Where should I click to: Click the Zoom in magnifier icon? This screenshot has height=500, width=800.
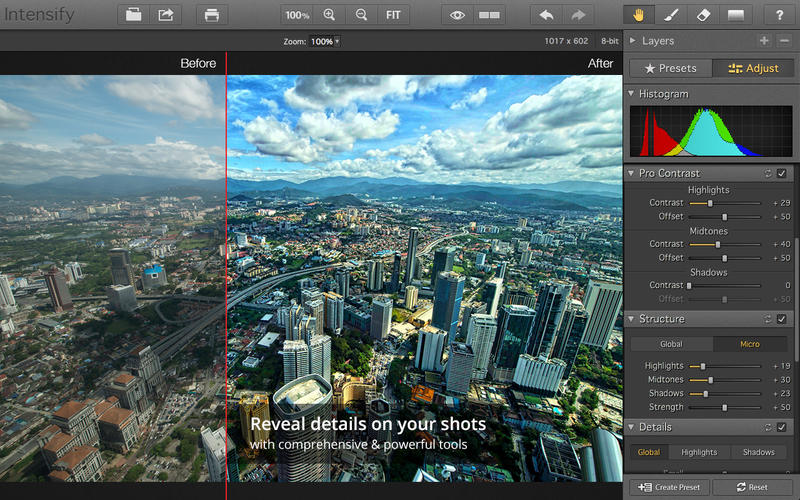pos(330,15)
